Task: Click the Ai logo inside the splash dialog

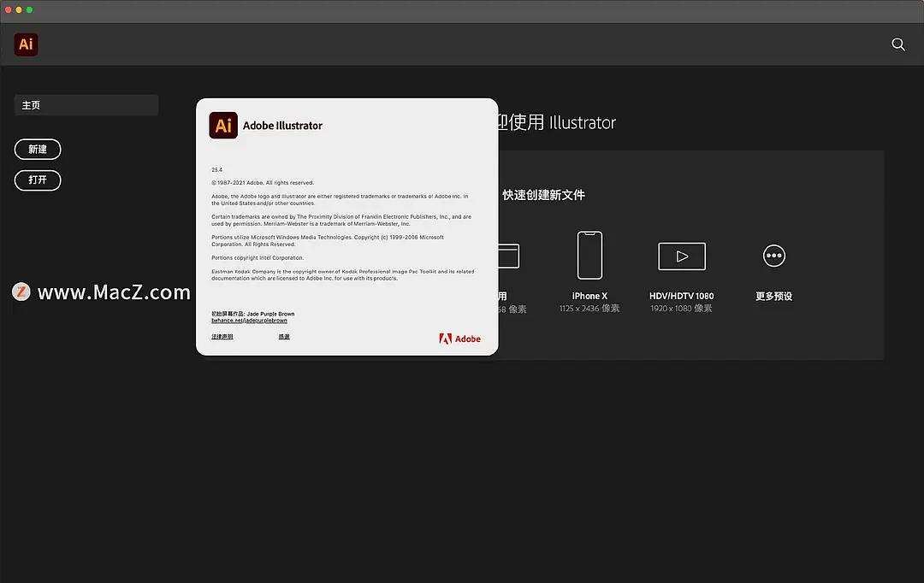Action: [x=223, y=125]
